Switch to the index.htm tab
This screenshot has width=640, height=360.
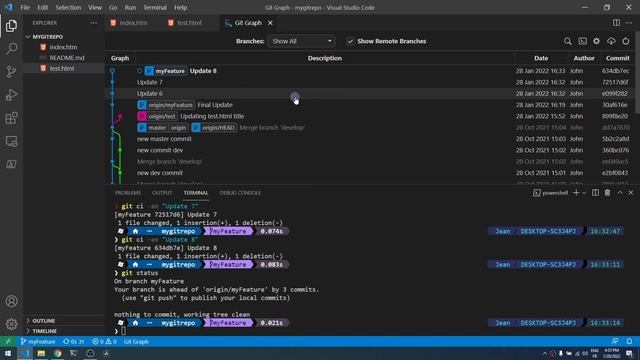tap(133, 23)
